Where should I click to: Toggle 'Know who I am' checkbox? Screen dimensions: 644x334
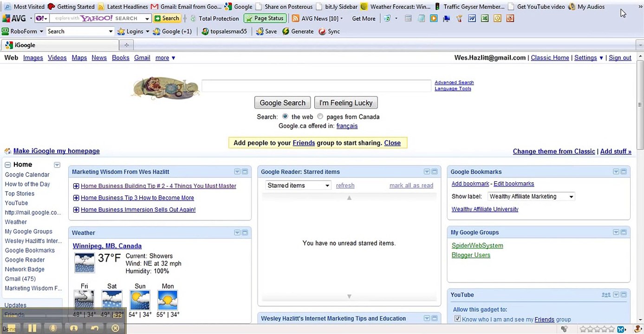coord(457,319)
